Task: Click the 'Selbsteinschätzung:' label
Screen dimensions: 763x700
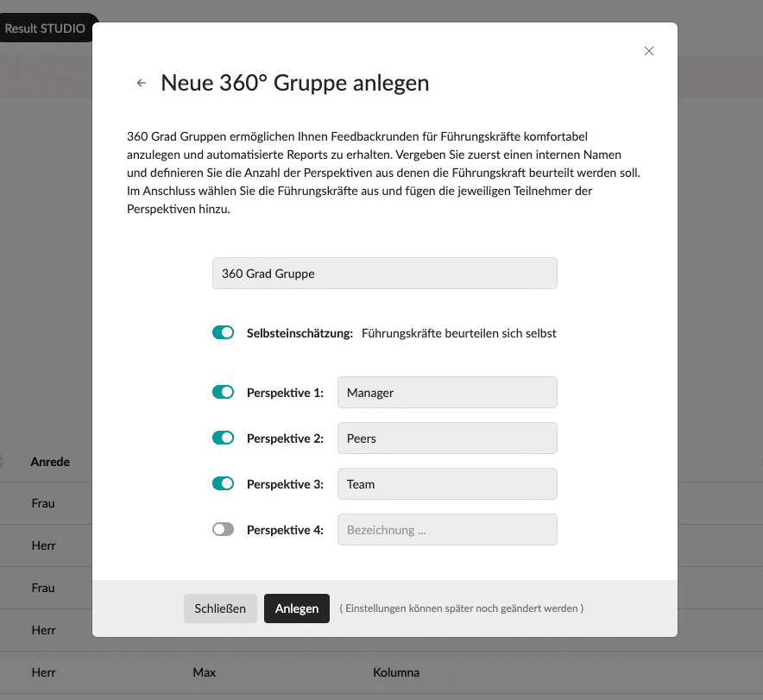Action: [300, 333]
